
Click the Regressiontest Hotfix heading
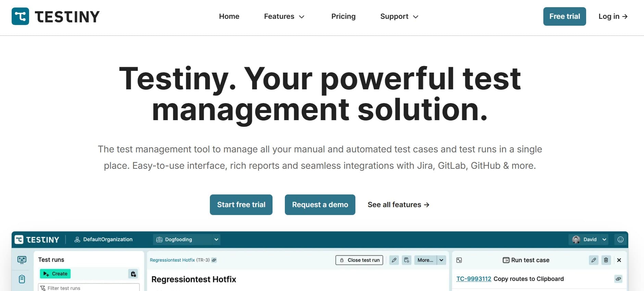coord(194,279)
